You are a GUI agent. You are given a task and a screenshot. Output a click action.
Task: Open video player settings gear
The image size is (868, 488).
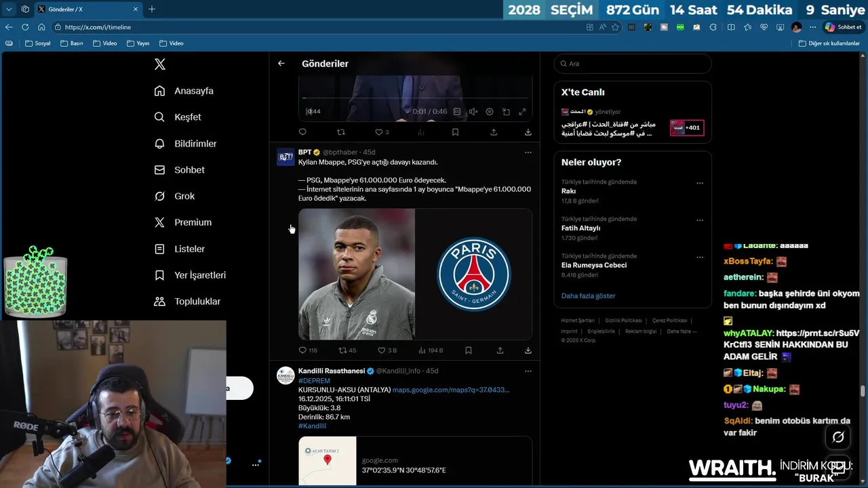490,112
